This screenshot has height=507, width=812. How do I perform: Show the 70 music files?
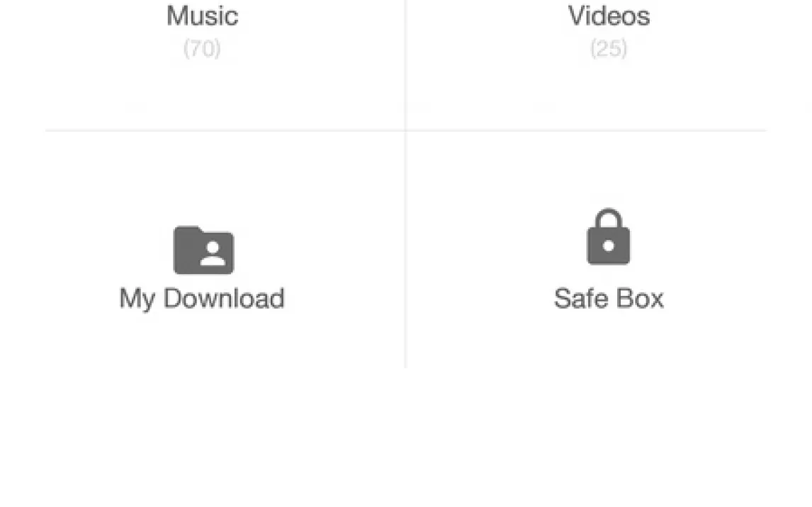pos(202,49)
